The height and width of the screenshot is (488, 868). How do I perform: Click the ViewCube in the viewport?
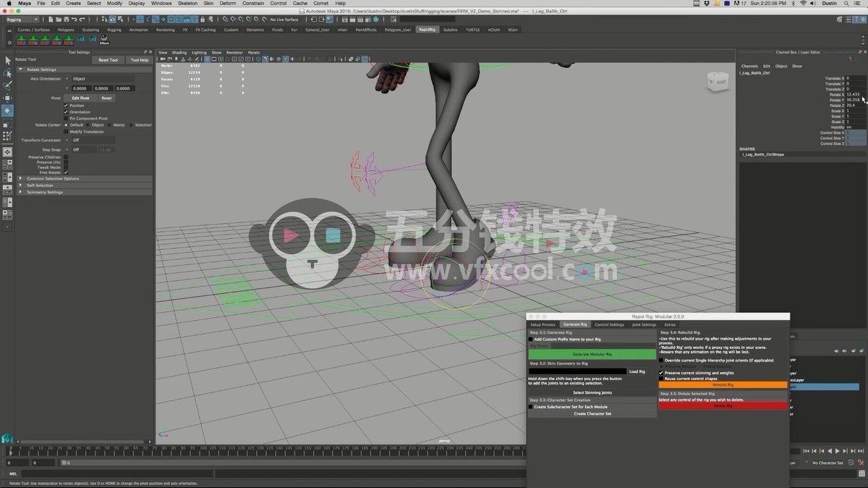pos(716,82)
